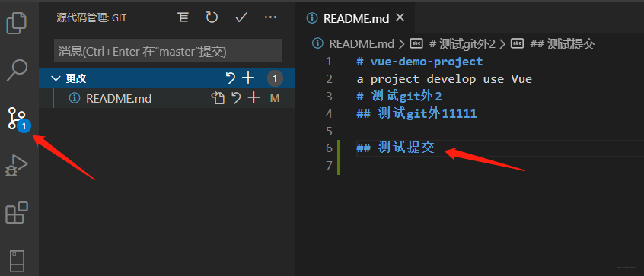Viewport: 644px width, 276px height.
Task: Collapse the 更改 changes group
Action: click(x=56, y=78)
